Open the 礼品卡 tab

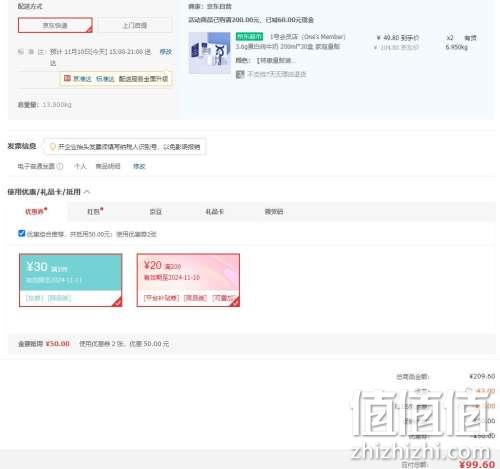(x=215, y=211)
